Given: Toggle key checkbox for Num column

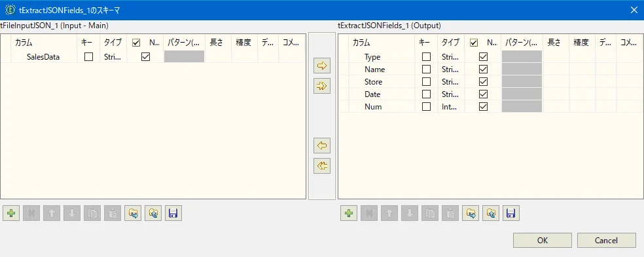Looking at the screenshot, I should (x=426, y=106).
